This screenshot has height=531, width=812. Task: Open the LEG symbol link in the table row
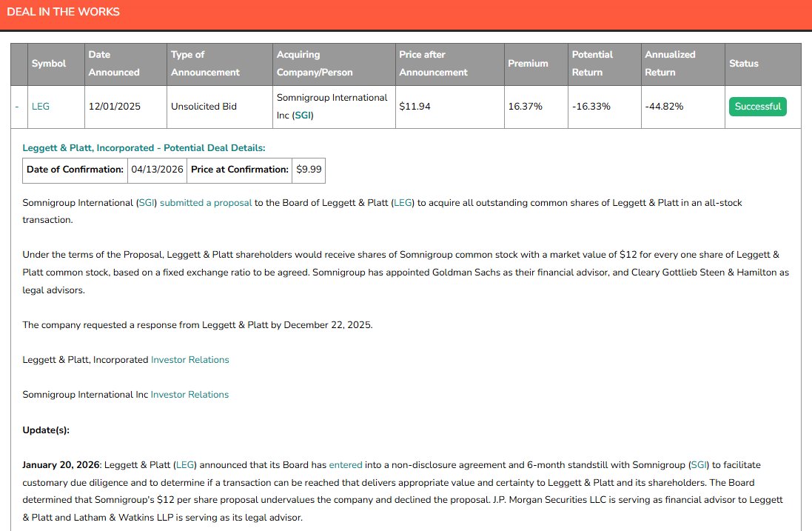[41, 106]
